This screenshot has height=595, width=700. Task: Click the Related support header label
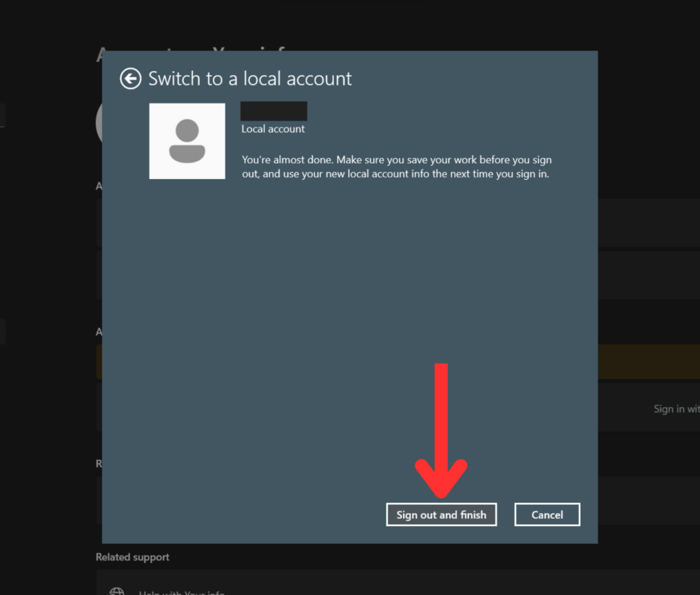(x=132, y=556)
